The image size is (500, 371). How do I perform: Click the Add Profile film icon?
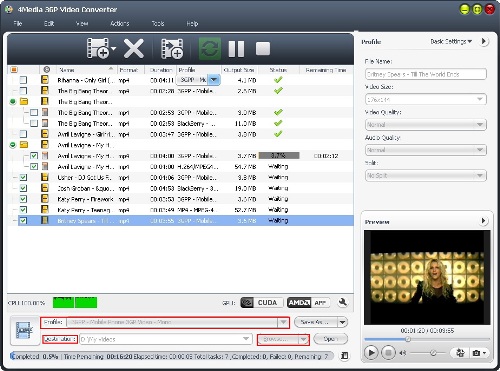pos(172,49)
